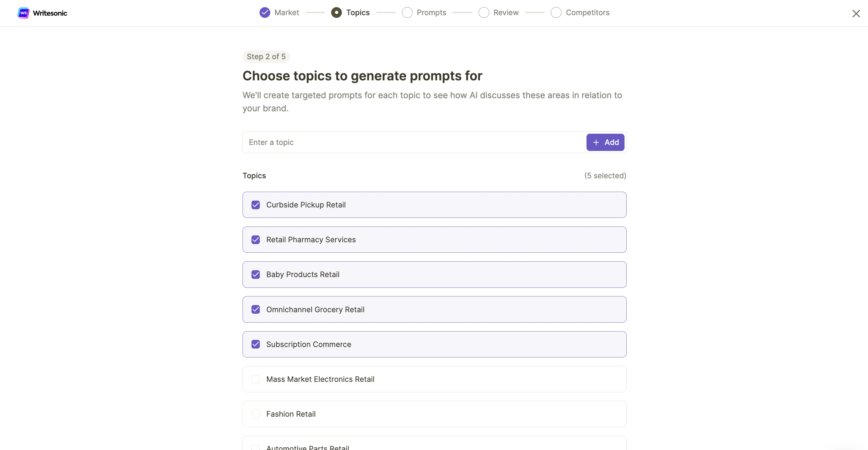The width and height of the screenshot is (868, 450).
Task: Focus the Enter a topic field
Action: [x=414, y=142]
